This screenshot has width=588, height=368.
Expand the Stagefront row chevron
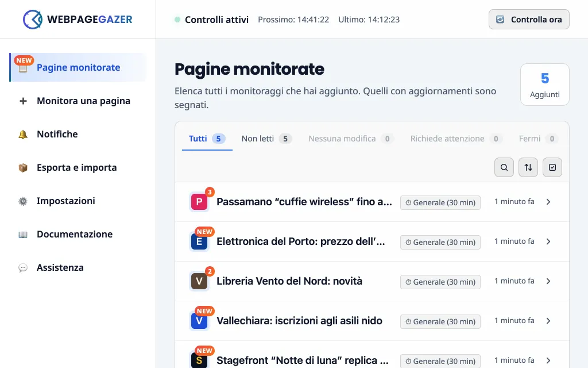pos(548,361)
